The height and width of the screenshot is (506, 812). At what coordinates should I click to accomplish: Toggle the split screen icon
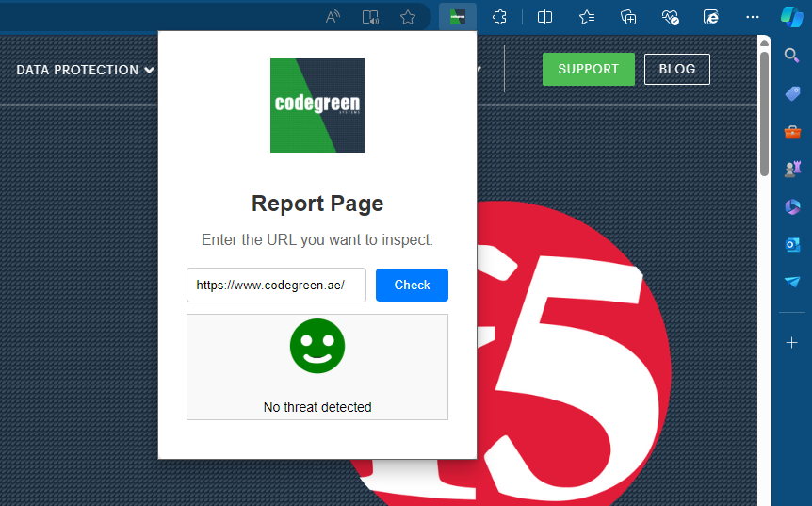pos(544,17)
